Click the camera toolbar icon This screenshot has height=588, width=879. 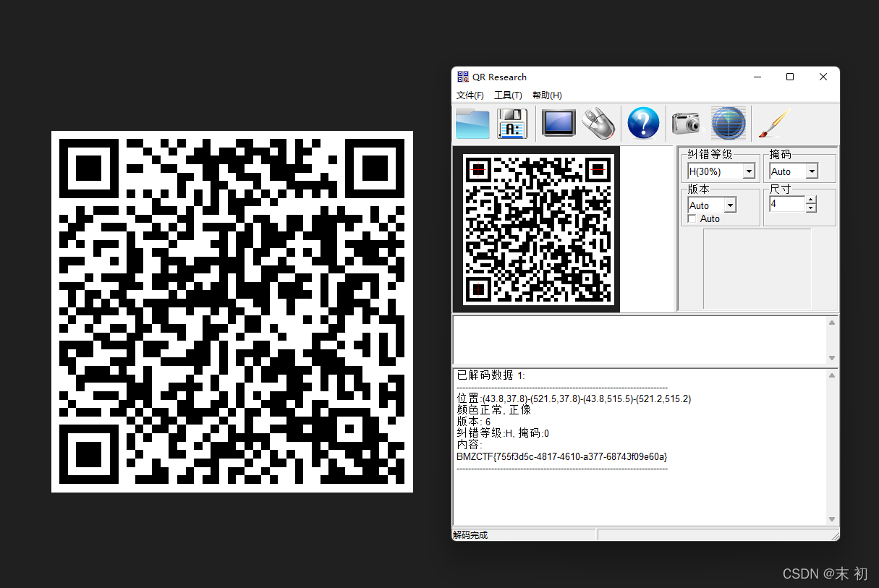[x=686, y=124]
